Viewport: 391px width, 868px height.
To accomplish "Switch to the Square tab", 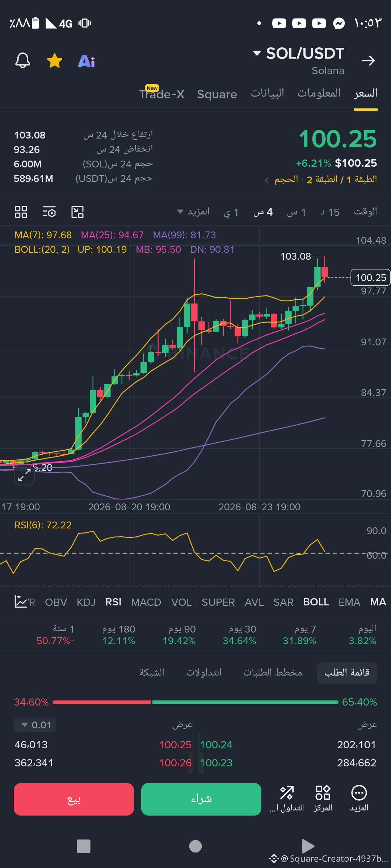I will click(217, 94).
